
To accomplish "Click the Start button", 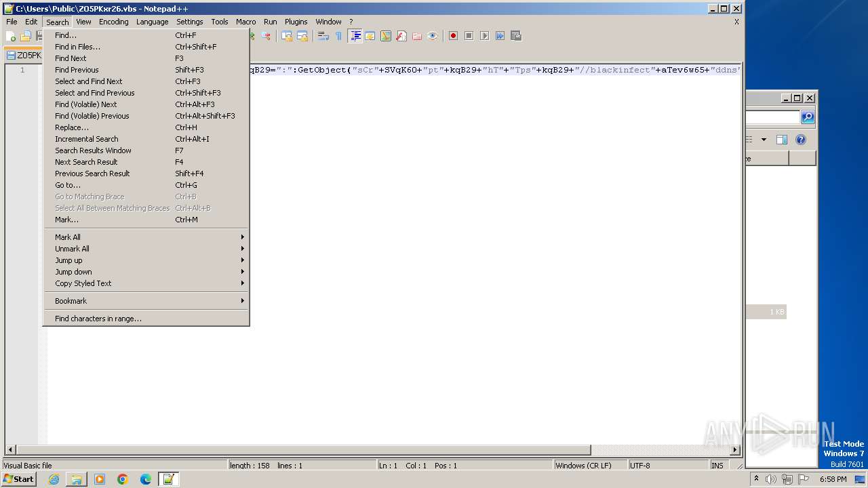I will [19, 479].
